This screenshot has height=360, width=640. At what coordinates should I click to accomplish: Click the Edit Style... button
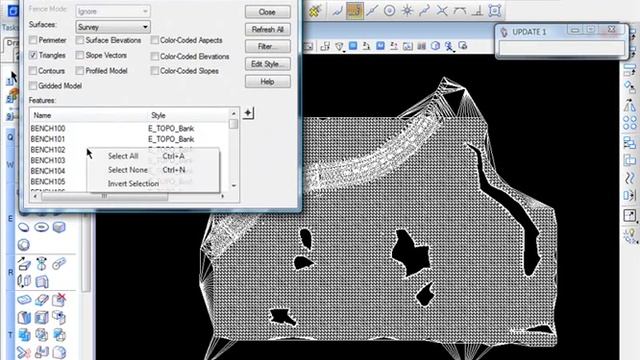pos(267,64)
